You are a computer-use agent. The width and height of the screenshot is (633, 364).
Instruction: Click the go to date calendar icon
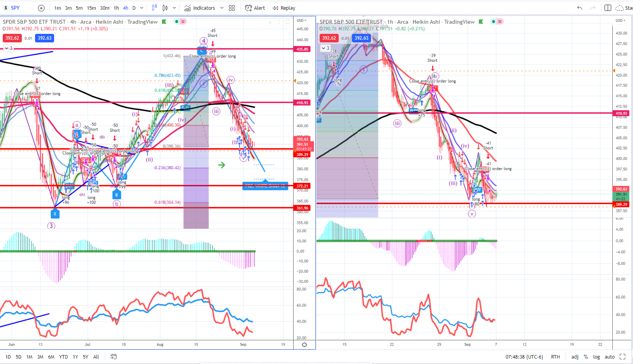114,357
